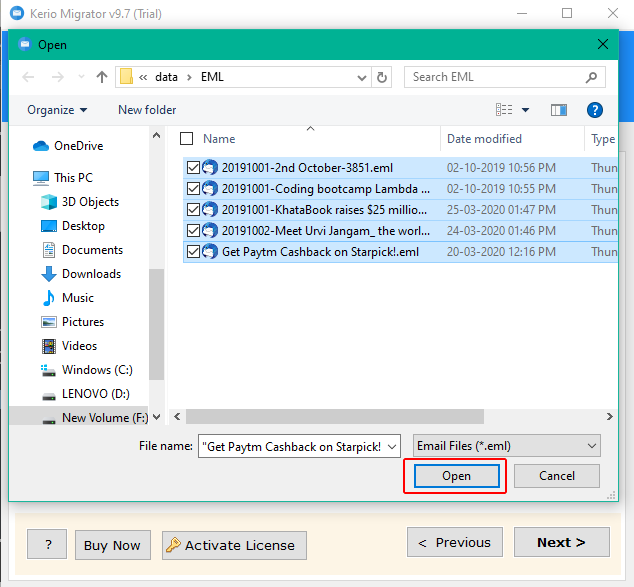Click the Refresh icon in the address bar
This screenshot has height=587, width=634.
point(381,77)
